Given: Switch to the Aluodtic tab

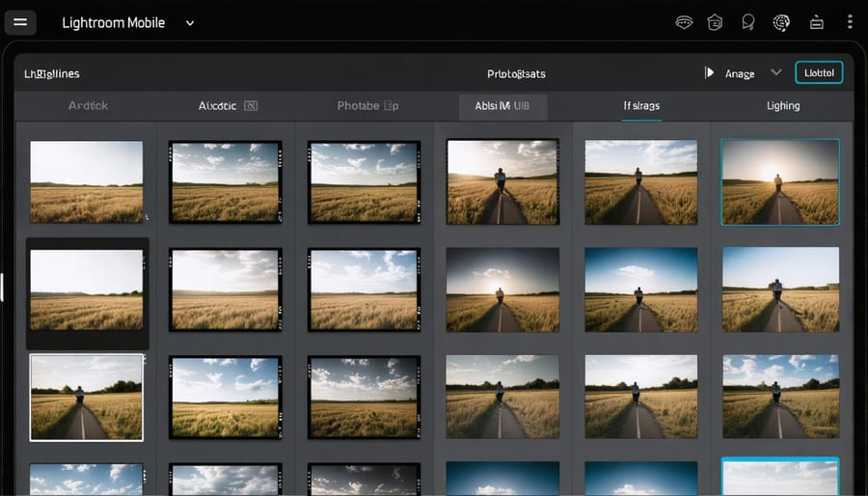Looking at the screenshot, I should 217,106.
